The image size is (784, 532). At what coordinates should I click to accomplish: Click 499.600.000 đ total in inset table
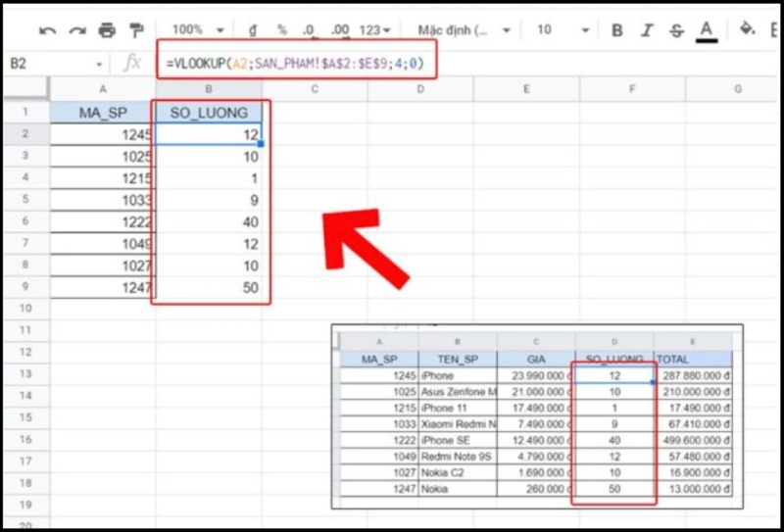694,441
